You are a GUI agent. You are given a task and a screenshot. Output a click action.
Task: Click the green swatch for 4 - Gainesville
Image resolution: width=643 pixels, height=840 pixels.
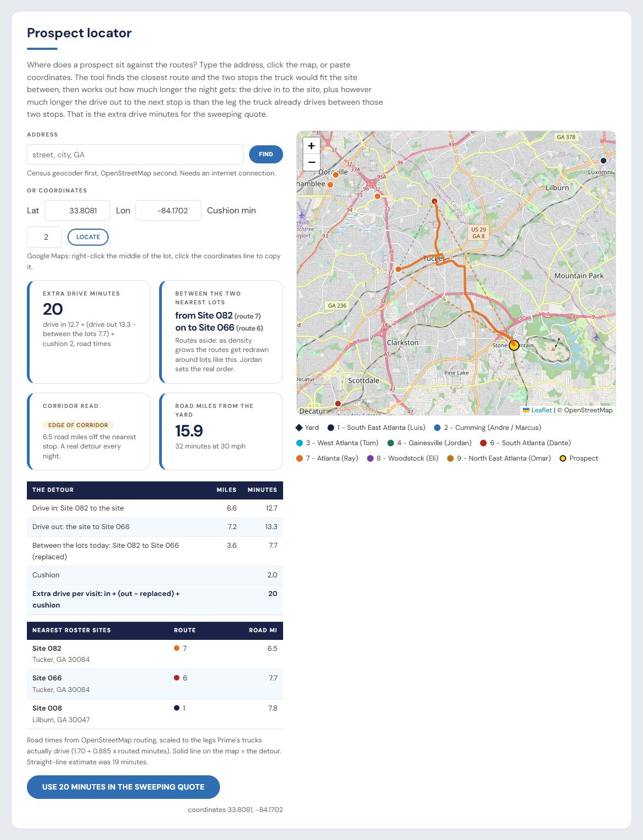[x=391, y=443]
